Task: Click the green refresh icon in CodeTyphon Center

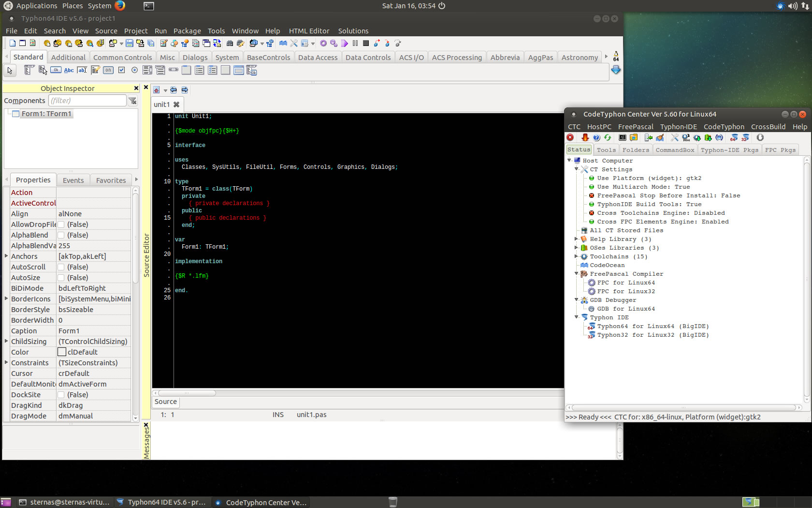Action: pos(608,138)
